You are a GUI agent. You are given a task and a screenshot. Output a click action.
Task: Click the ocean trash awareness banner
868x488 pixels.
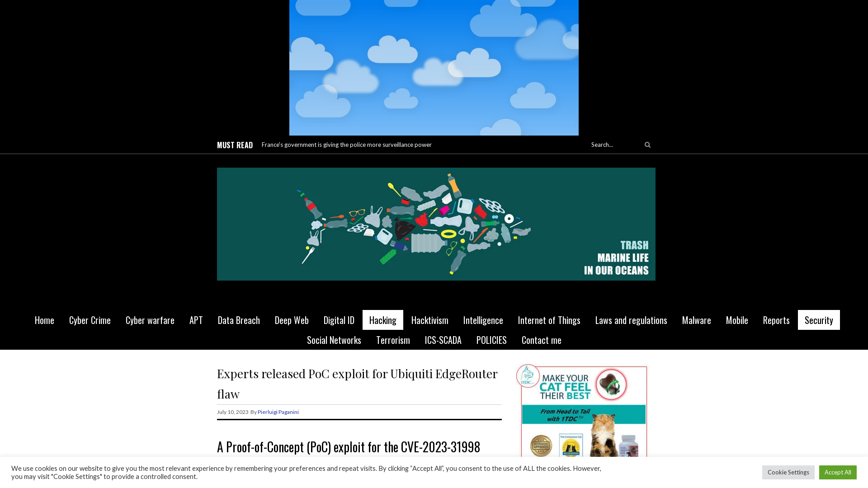pyautogui.click(x=436, y=224)
